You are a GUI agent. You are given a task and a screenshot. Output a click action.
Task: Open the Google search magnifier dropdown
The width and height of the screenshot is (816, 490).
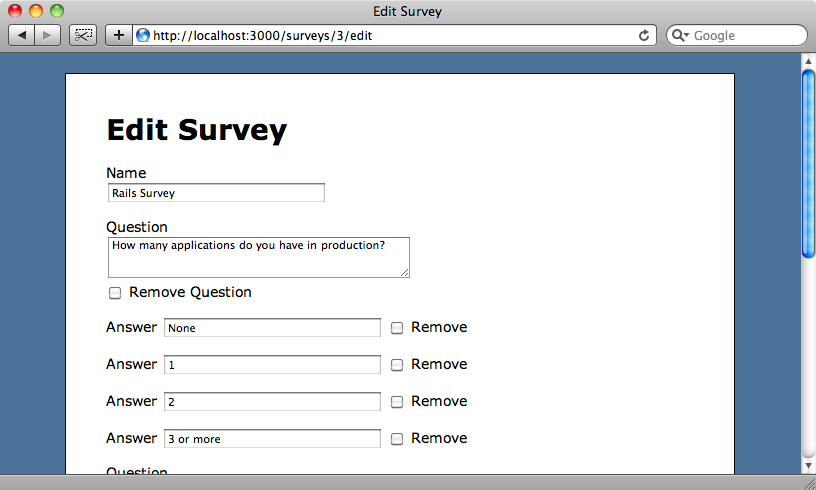pos(680,35)
